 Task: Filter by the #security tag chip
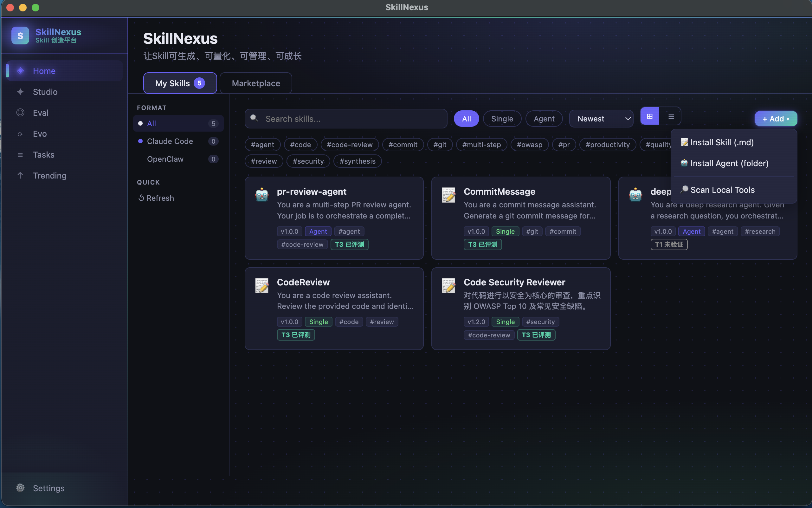[x=308, y=161]
